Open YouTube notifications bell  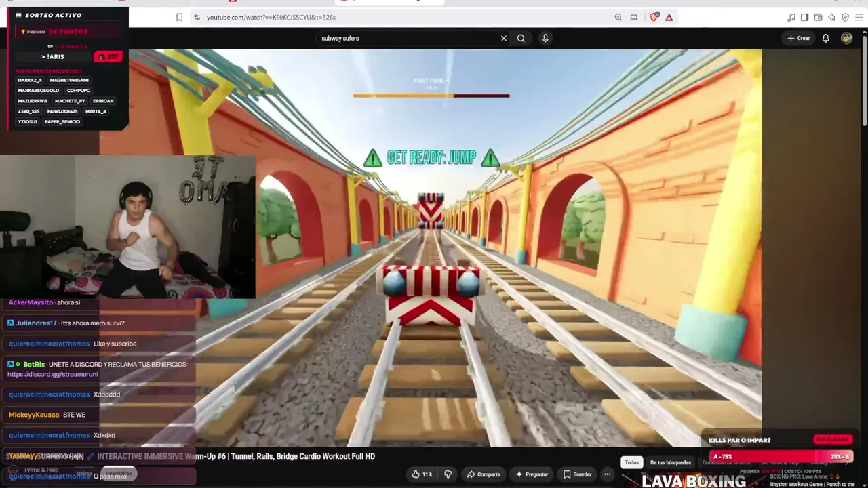click(x=825, y=38)
